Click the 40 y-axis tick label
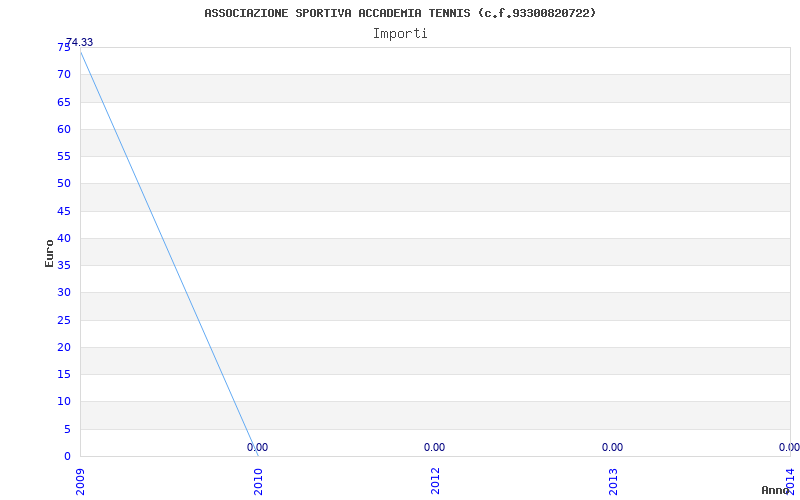This screenshot has height=500, width=800. click(64, 238)
